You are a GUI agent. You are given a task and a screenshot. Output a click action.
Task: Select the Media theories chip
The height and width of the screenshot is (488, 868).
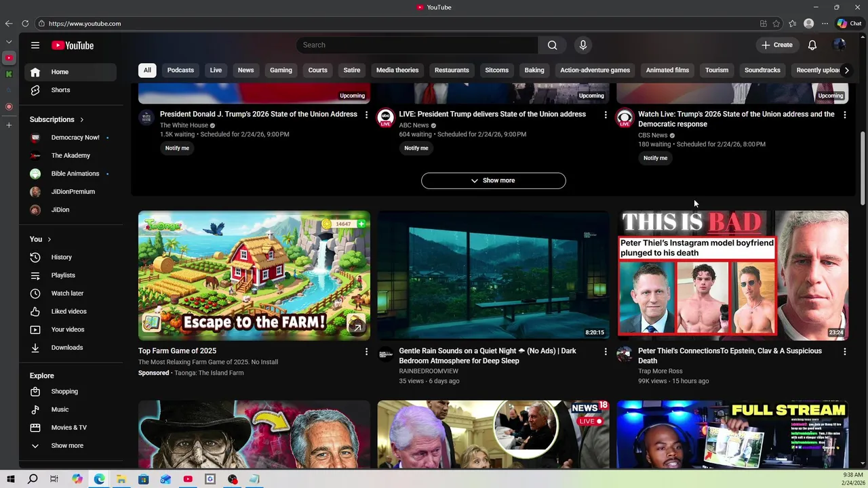(397, 70)
